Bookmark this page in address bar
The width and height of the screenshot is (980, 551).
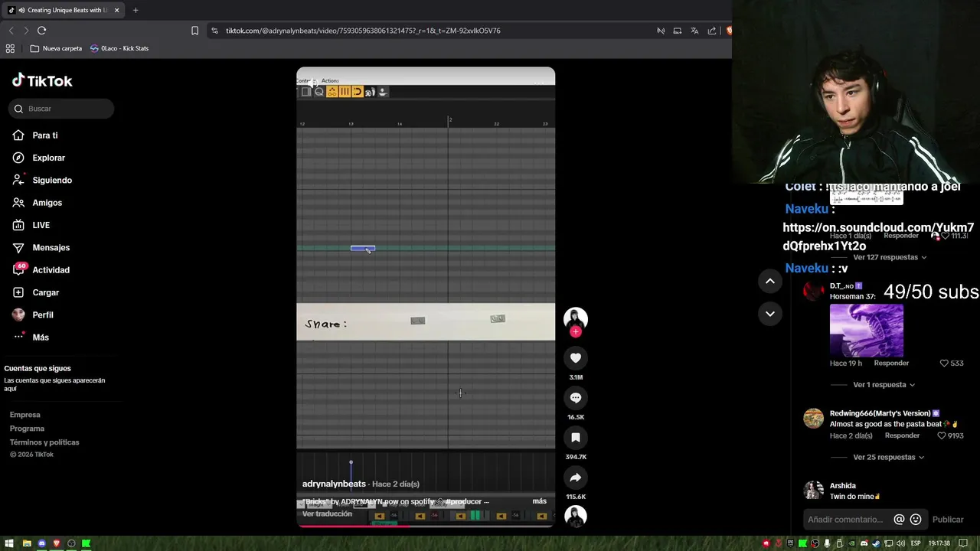click(x=194, y=31)
